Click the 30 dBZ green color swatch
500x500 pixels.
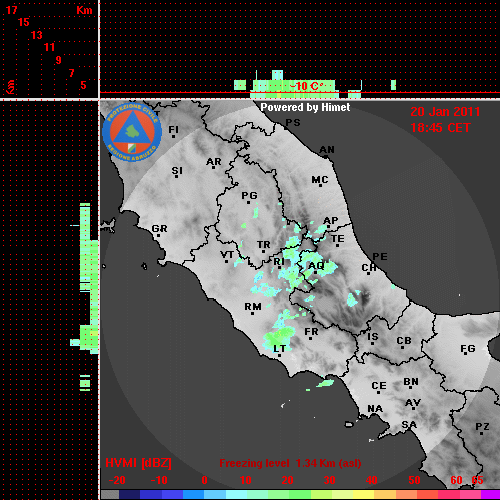322,495
